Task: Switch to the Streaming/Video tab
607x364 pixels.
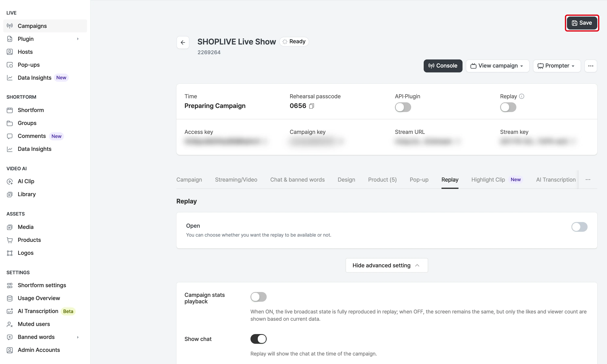Action: click(x=236, y=180)
